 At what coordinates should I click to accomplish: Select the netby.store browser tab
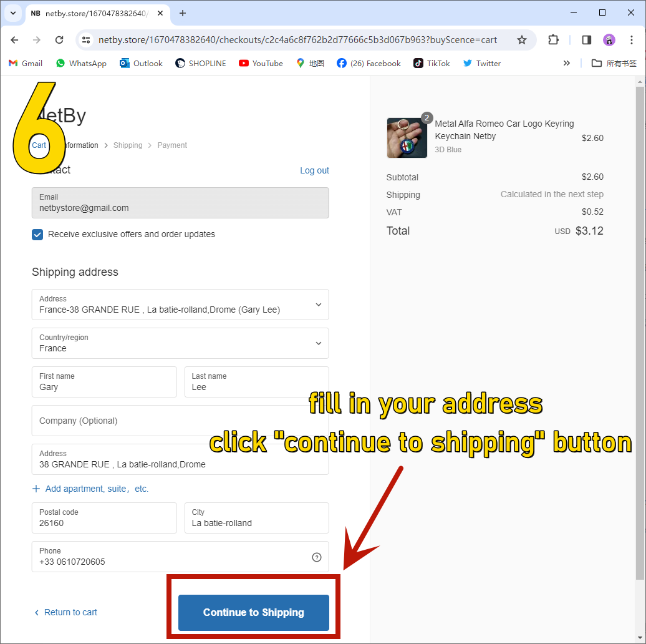coord(94,13)
